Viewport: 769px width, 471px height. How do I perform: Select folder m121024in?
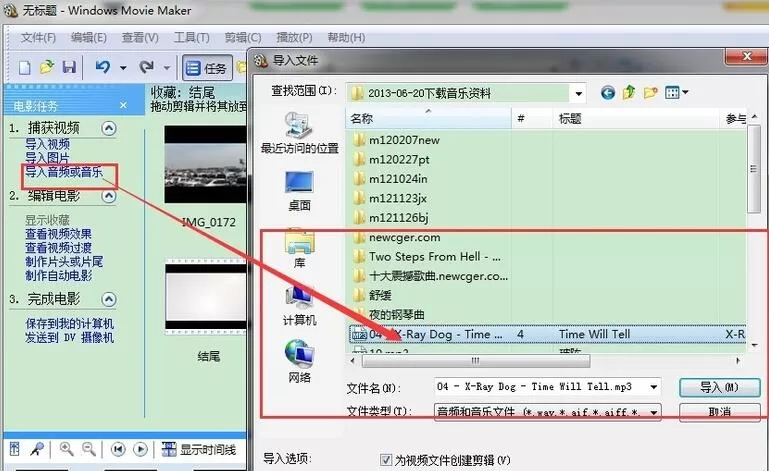[390, 179]
